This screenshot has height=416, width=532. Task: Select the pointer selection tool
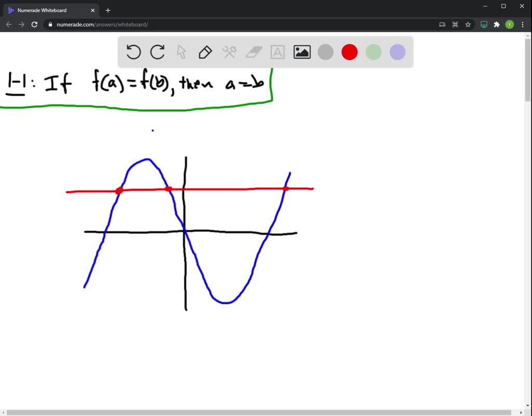click(x=181, y=52)
